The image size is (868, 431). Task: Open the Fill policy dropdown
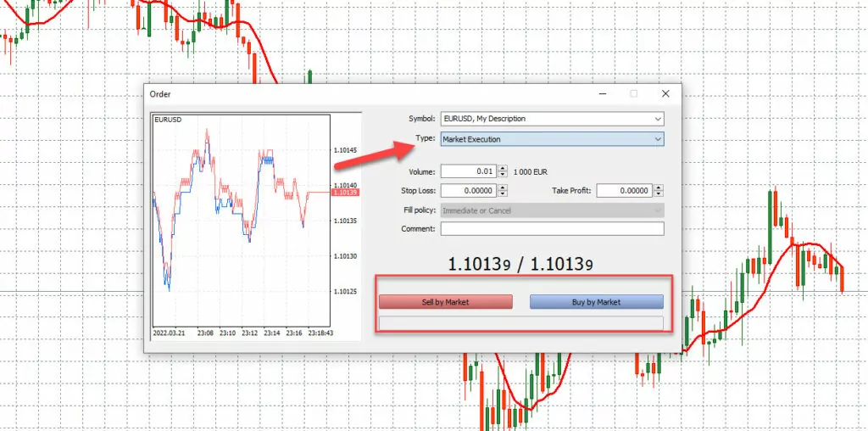tap(552, 210)
